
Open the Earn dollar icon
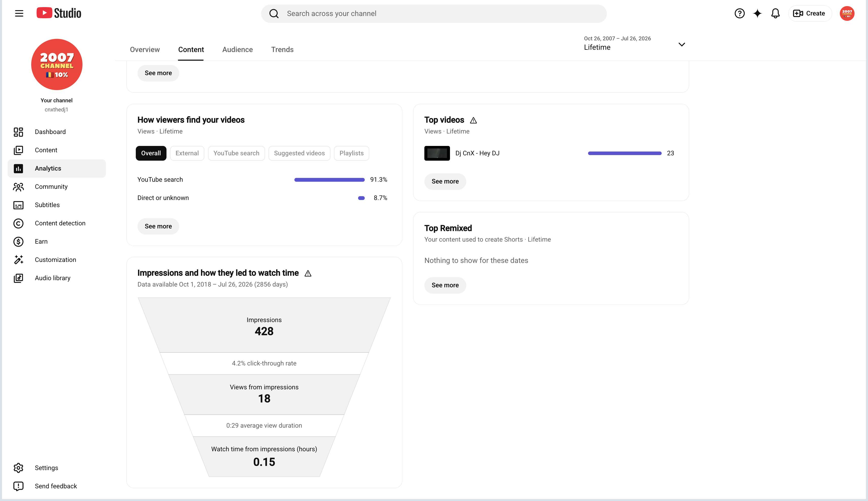18,241
